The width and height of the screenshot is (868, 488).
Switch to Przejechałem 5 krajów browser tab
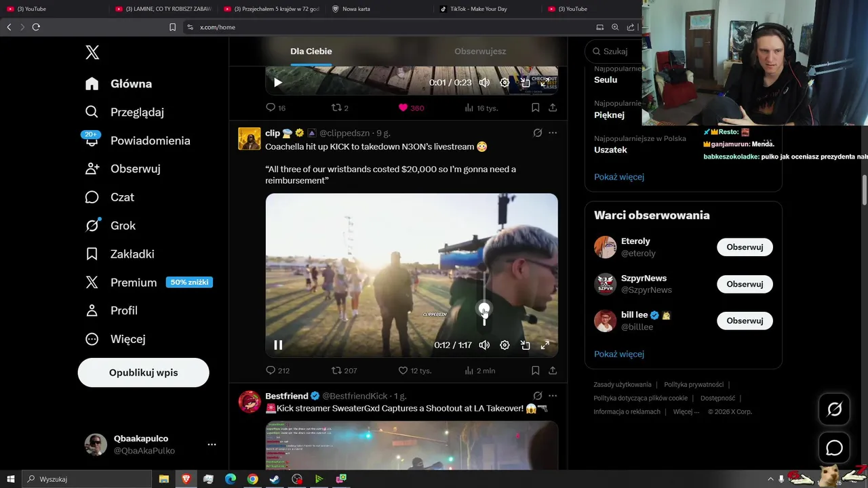pyautogui.click(x=271, y=9)
